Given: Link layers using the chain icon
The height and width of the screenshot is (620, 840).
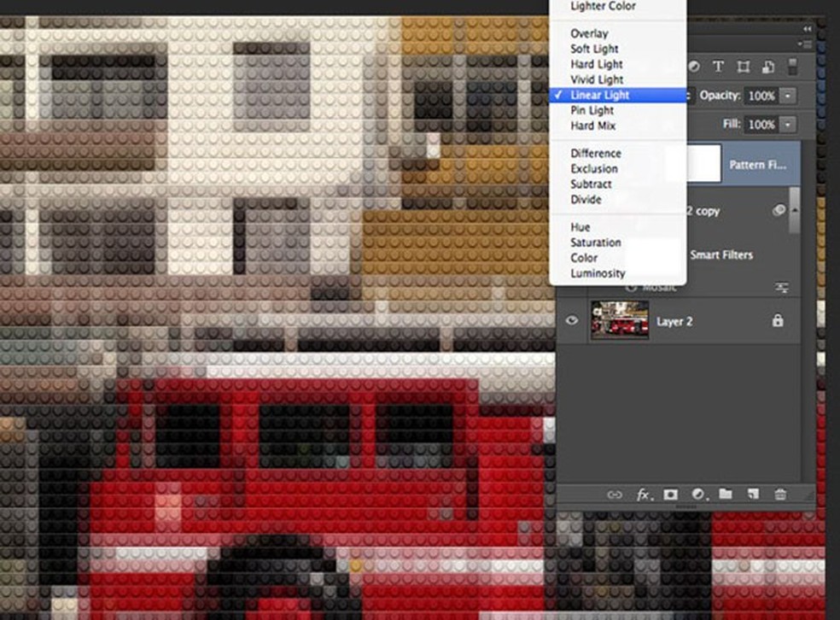Looking at the screenshot, I should click(x=614, y=494).
